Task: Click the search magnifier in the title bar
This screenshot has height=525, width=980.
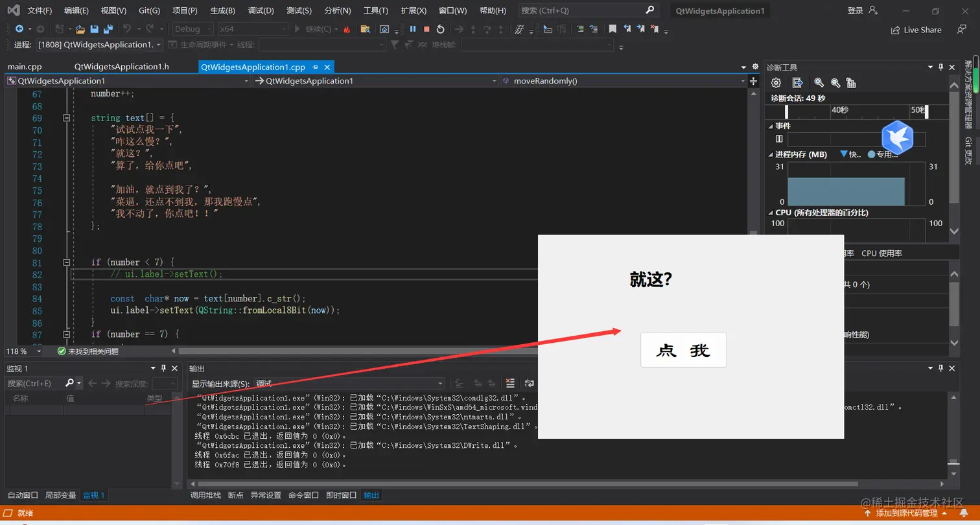Action: (x=650, y=10)
